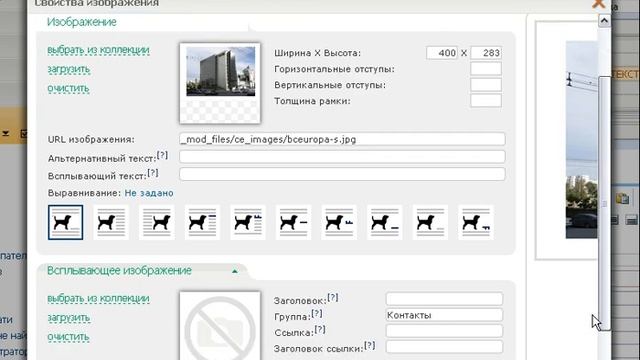Select baseline alignment dog icon
Viewport: 640px width, 360px height.
(384, 222)
